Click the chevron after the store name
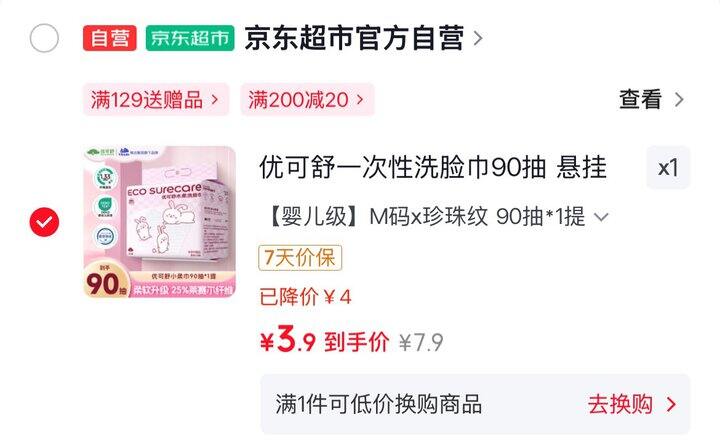 pyautogui.click(x=478, y=38)
